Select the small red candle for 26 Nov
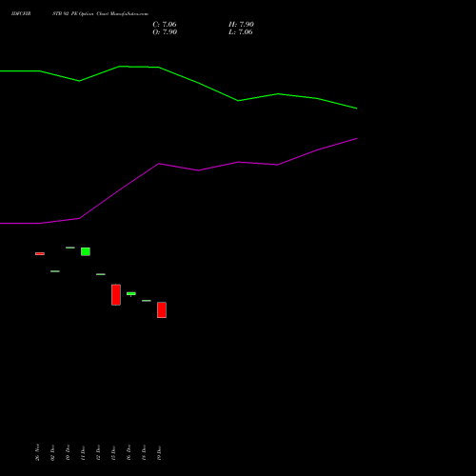 tap(40, 253)
